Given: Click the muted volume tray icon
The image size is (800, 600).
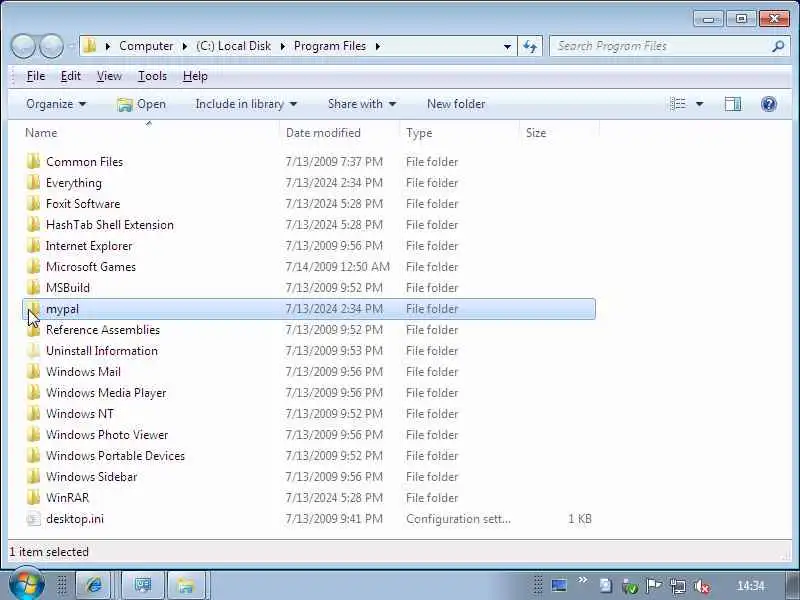Looking at the screenshot, I should click(x=702, y=586).
